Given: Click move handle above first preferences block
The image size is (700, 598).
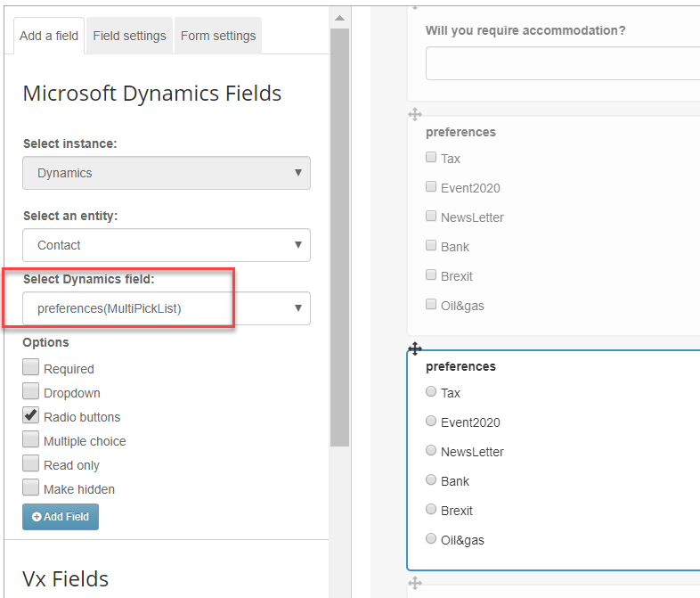Looking at the screenshot, I should (x=415, y=114).
